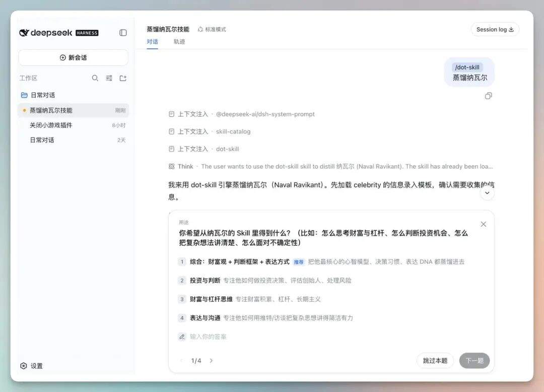Create new folder icon in workspace
The image size is (544, 392).
point(123,78)
